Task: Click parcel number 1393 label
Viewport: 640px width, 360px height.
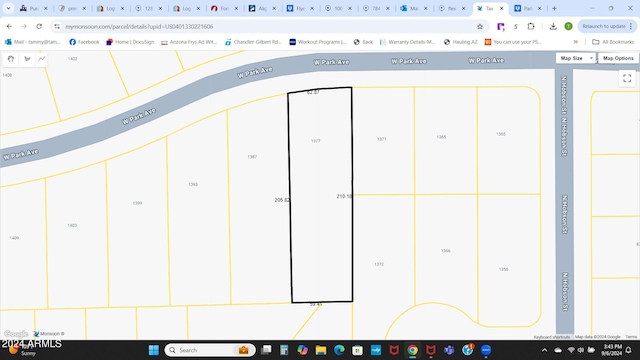Action: click(x=193, y=184)
